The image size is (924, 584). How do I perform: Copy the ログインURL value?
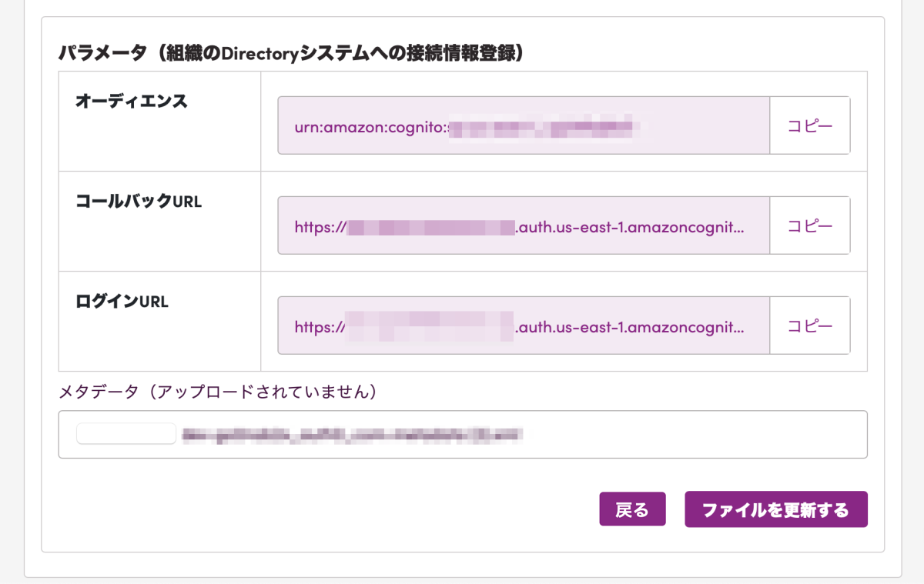point(809,325)
